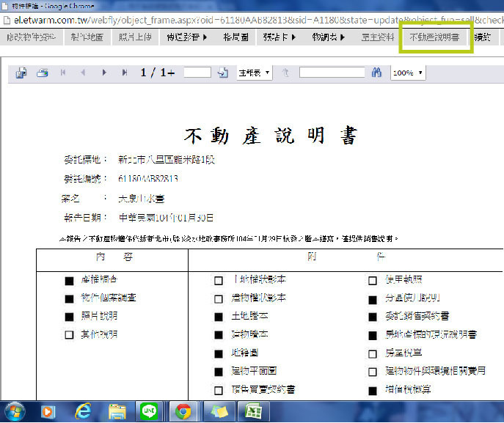Go to next report page
The image size is (504, 423).
pos(104,73)
